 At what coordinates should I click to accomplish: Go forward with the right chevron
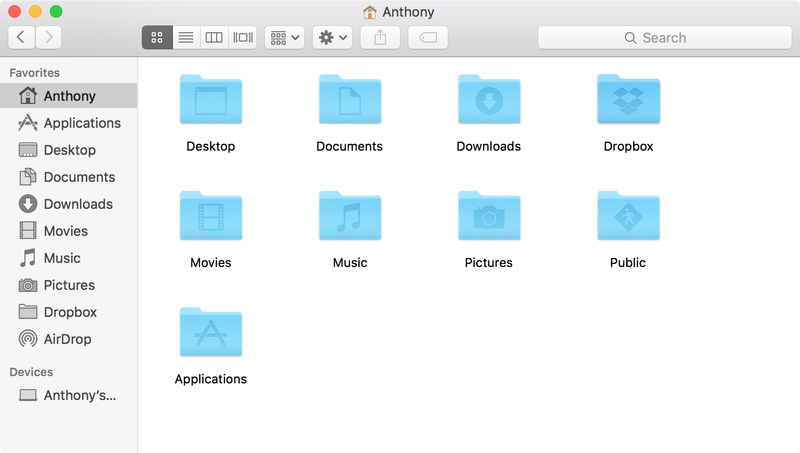[48, 37]
